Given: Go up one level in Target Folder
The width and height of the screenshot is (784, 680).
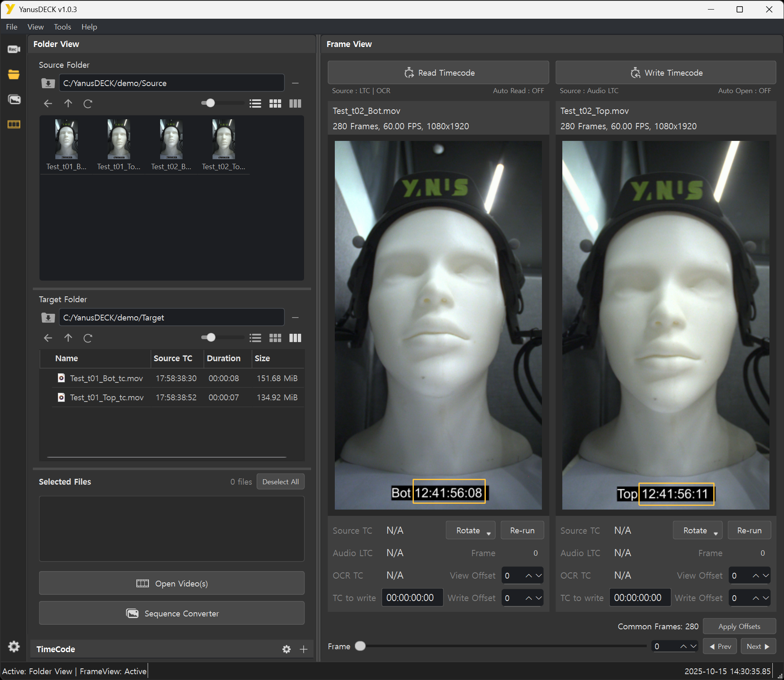Looking at the screenshot, I should 68,338.
